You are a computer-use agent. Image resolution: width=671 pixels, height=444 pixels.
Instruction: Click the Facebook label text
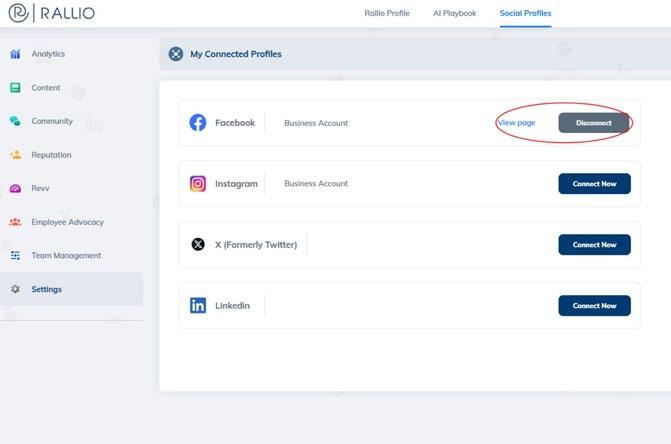(x=235, y=123)
